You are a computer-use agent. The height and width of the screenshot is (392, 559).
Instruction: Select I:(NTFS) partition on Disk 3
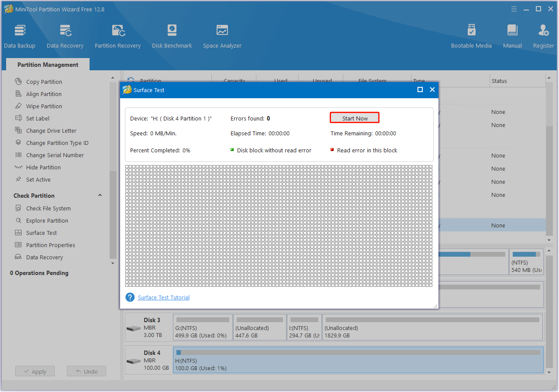[304, 327]
